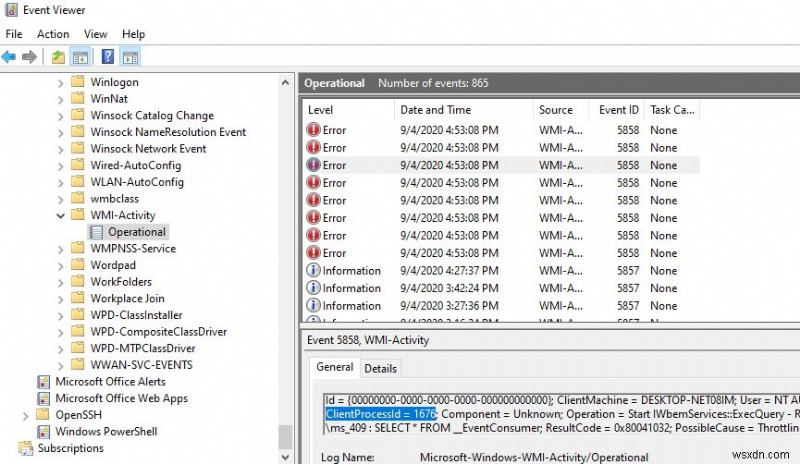Select the WMI-Activity folder icon
The height and width of the screenshot is (464, 800).
(x=78, y=214)
